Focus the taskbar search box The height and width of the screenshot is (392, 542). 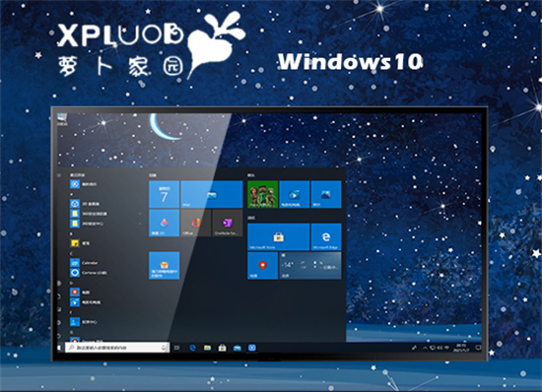point(117,348)
